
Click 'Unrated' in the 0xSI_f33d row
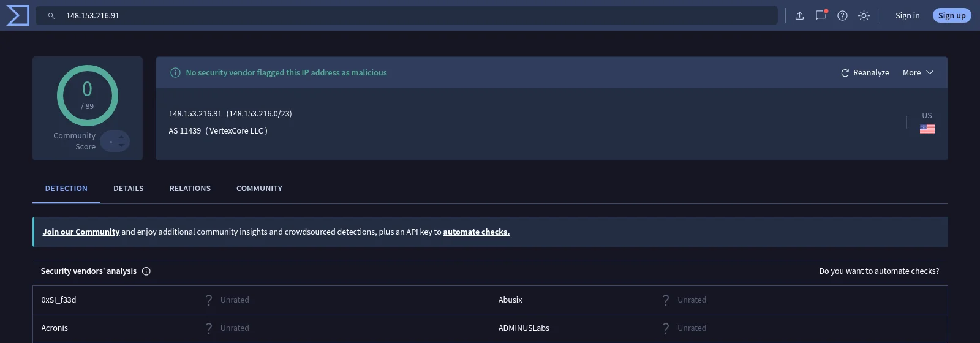(235, 300)
